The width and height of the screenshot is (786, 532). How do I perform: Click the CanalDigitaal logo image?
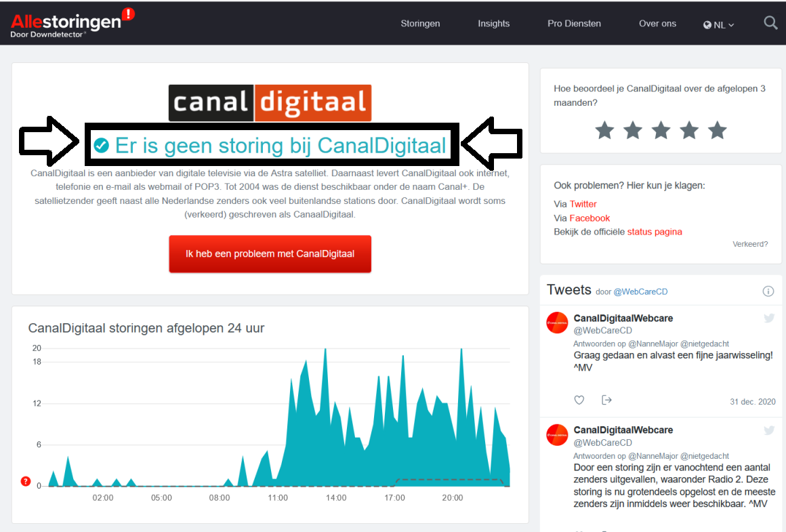270,103
